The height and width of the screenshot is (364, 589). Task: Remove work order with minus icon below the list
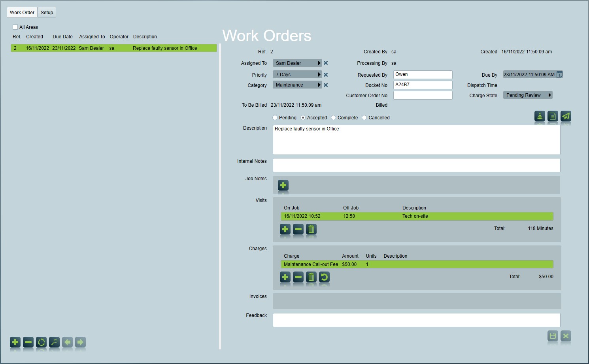[28, 342]
